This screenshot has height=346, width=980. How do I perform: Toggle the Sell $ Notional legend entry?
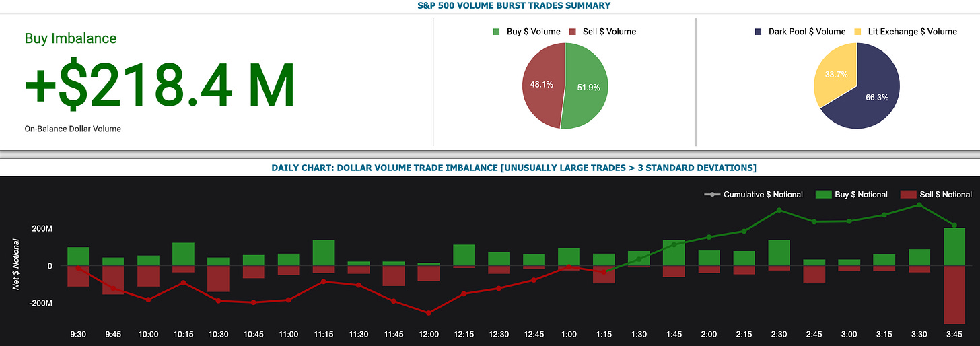[x=936, y=195]
